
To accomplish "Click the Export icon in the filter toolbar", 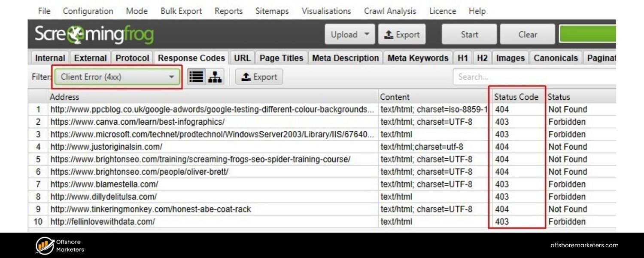I will 259,77.
